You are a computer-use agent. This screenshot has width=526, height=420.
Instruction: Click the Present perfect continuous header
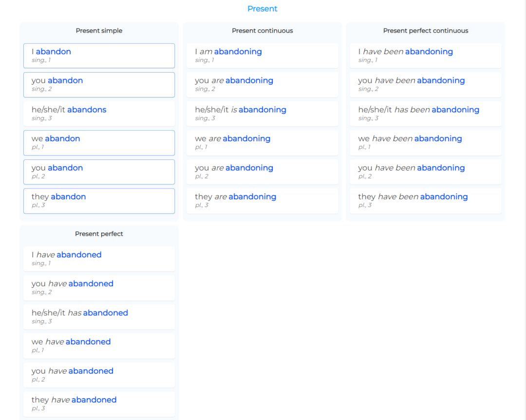click(x=426, y=30)
